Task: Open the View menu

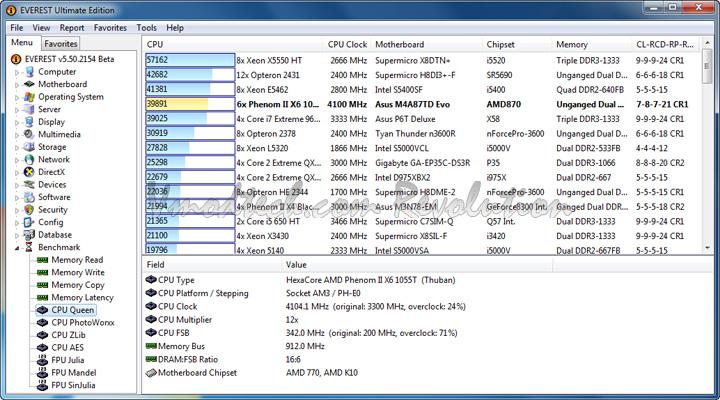Action: (x=41, y=28)
